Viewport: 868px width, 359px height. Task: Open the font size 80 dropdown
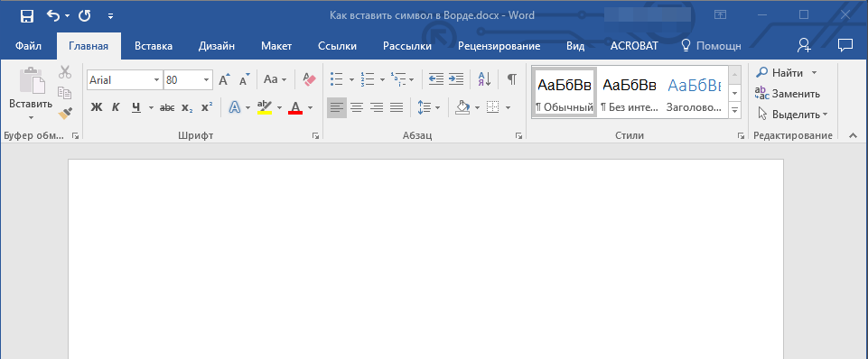(206, 80)
